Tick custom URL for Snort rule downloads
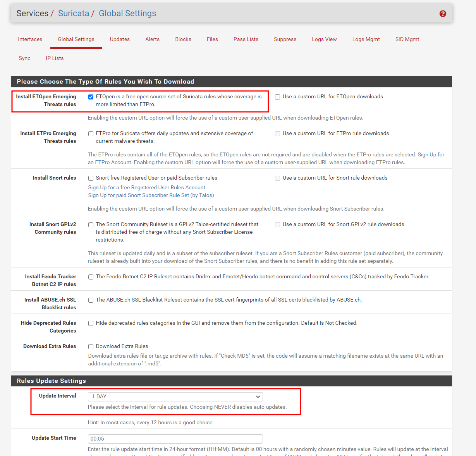The image size is (476, 456). pos(277,178)
